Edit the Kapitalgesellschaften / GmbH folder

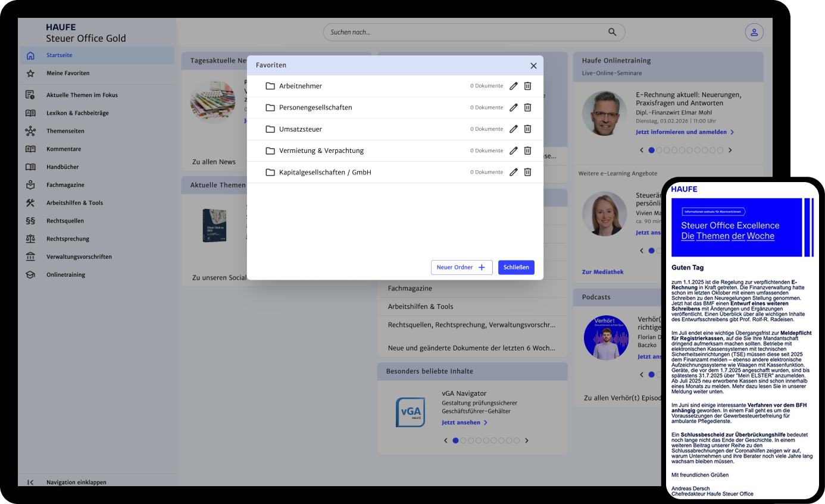coord(514,172)
